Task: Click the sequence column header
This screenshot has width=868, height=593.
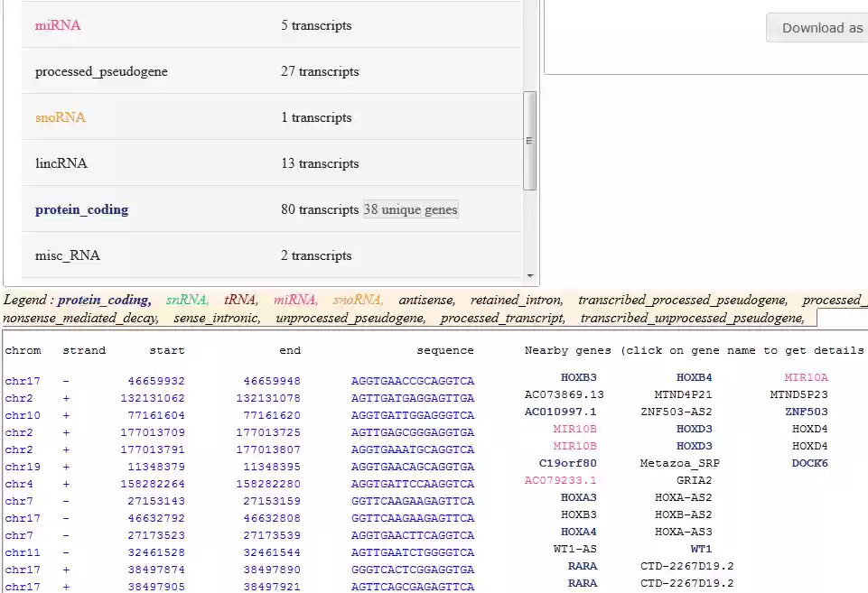Action: tap(445, 350)
